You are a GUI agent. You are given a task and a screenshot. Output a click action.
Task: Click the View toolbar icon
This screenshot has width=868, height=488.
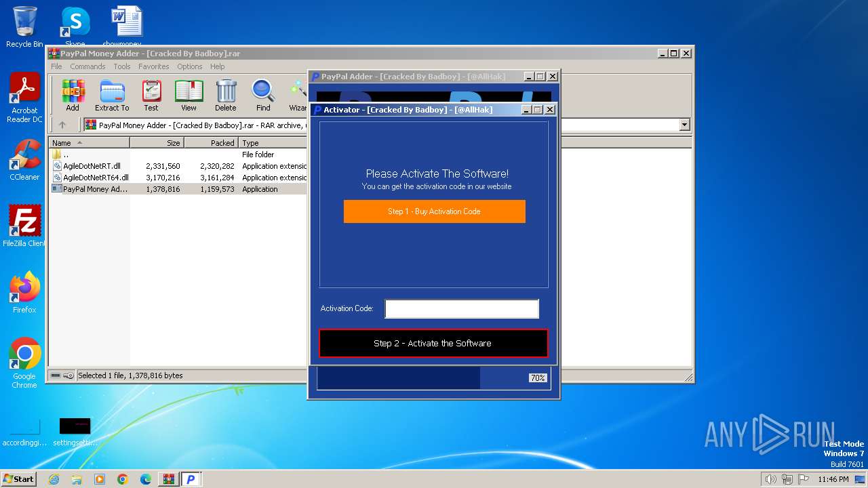click(x=189, y=96)
